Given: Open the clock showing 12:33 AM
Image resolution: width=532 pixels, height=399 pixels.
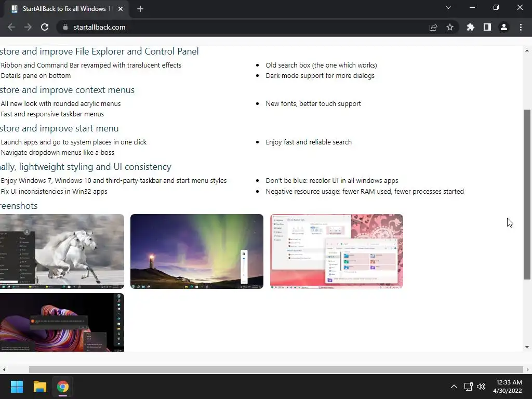Looking at the screenshot, I should 508,387.
